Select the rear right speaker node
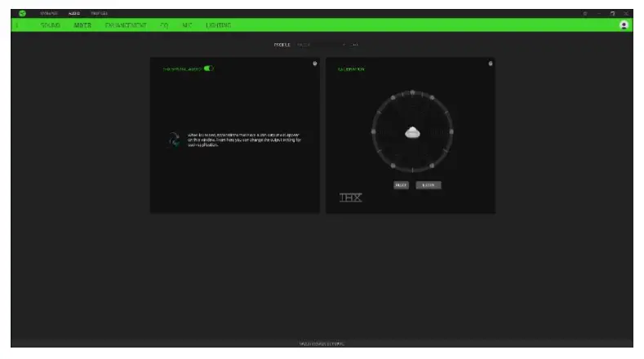644x359 pixels. (432, 166)
